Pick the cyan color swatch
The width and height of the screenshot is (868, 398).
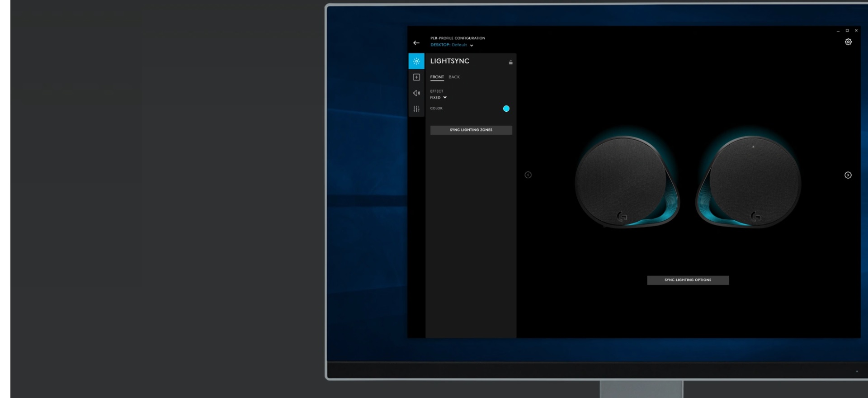point(506,109)
